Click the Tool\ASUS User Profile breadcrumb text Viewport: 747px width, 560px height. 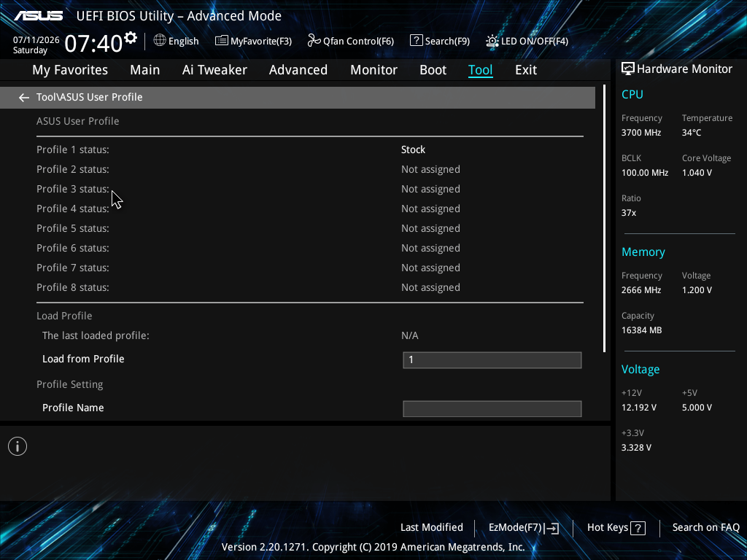[90, 97]
